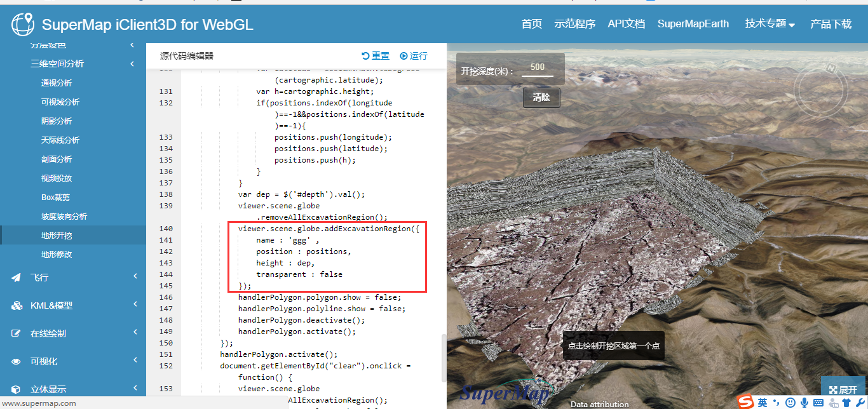Click code line 'transparent : false'
The height and width of the screenshot is (409, 868).
[299, 274]
